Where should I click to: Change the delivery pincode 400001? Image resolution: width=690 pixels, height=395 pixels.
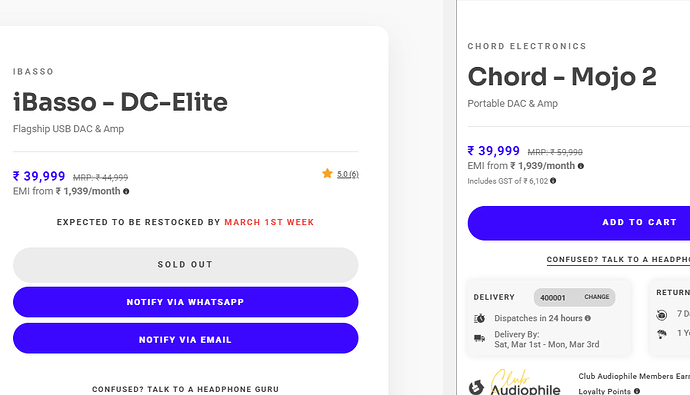[x=597, y=297]
